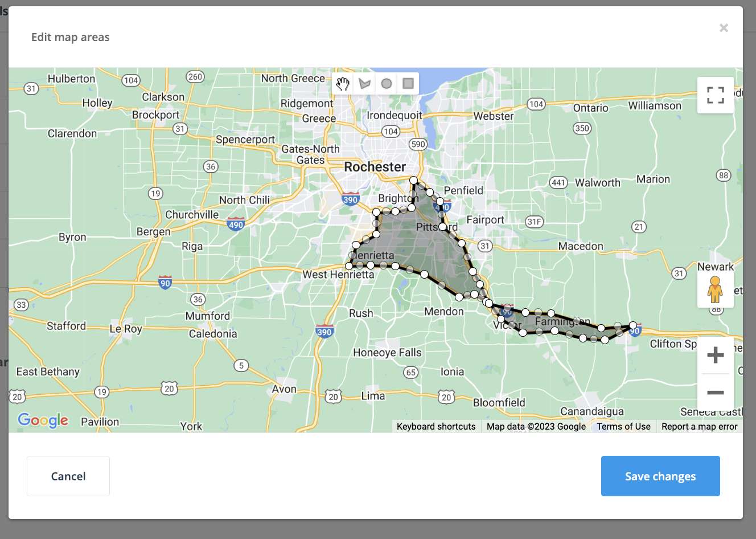This screenshot has height=539, width=756.
Task: Click the Fairport map label
Action: tap(485, 220)
